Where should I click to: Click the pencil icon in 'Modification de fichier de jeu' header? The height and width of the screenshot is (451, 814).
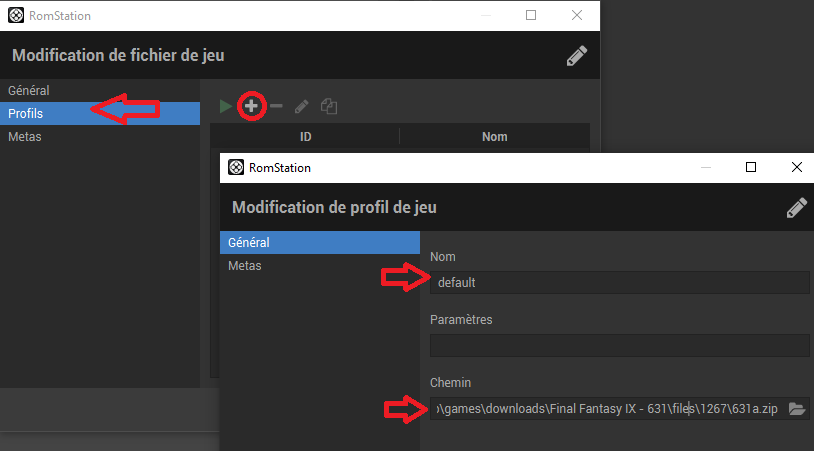click(576, 56)
